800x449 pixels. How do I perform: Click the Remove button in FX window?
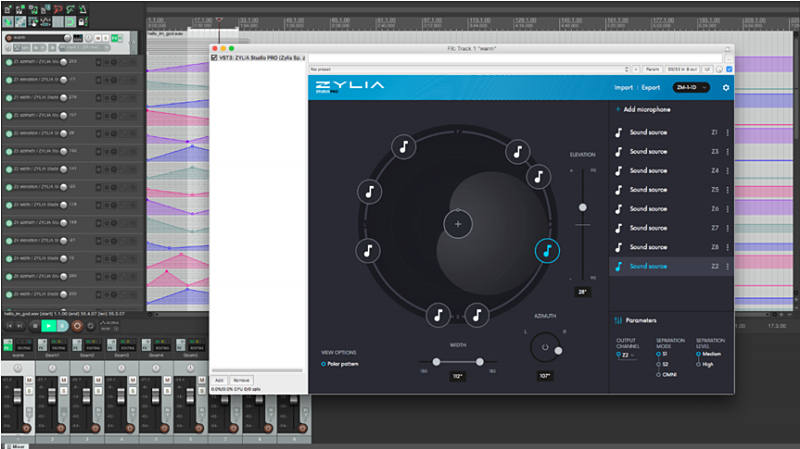point(241,380)
